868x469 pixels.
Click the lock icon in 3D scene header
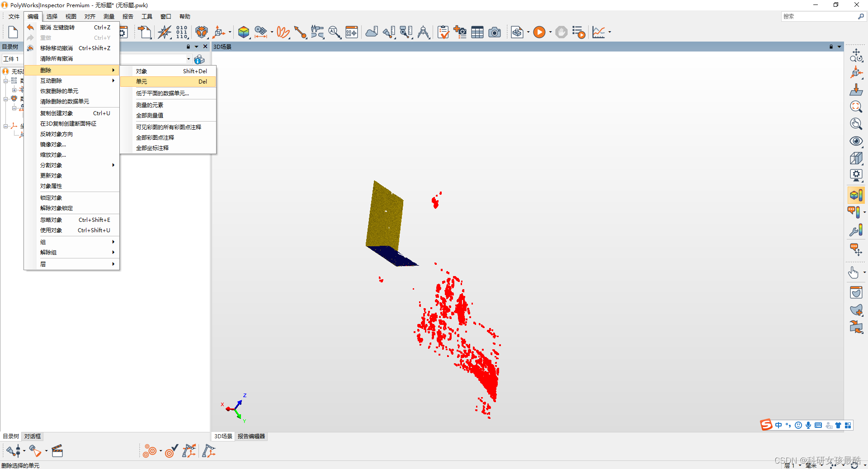pos(831,47)
